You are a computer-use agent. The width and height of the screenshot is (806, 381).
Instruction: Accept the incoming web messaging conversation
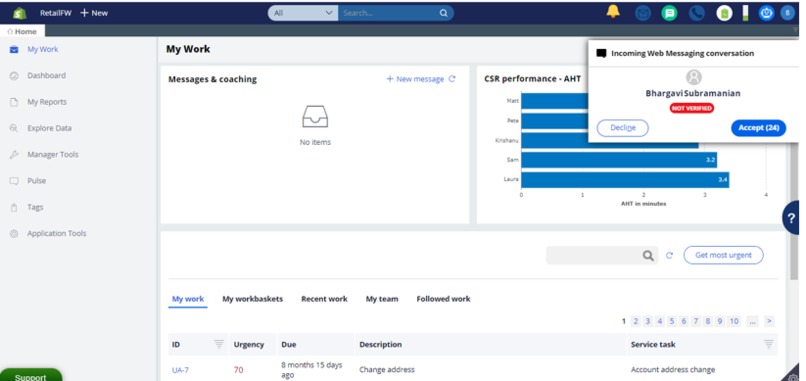759,128
